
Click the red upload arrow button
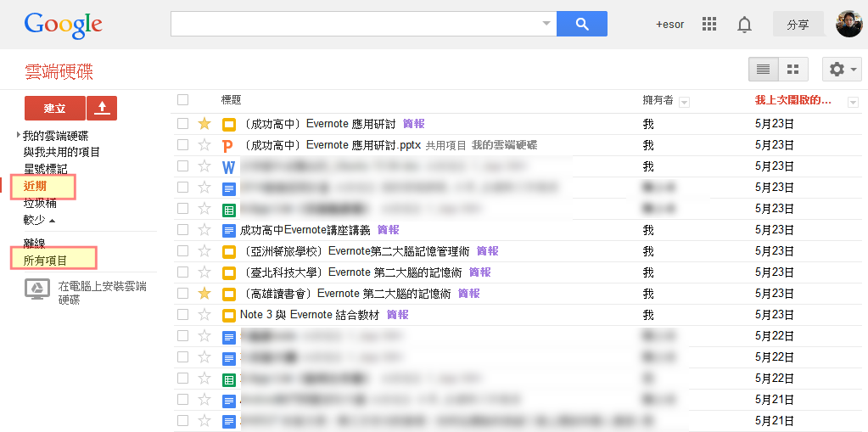[x=102, y=108]
